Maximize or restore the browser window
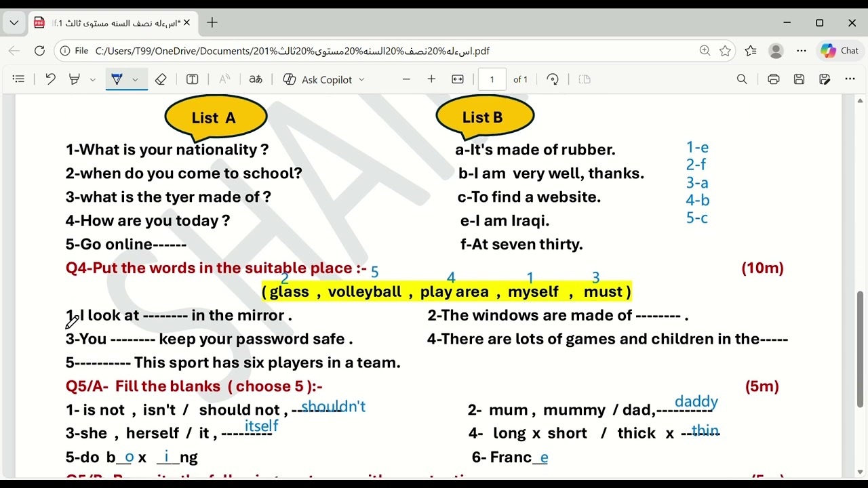The width and height of the screenshot is (868, 488). [819, 23]
